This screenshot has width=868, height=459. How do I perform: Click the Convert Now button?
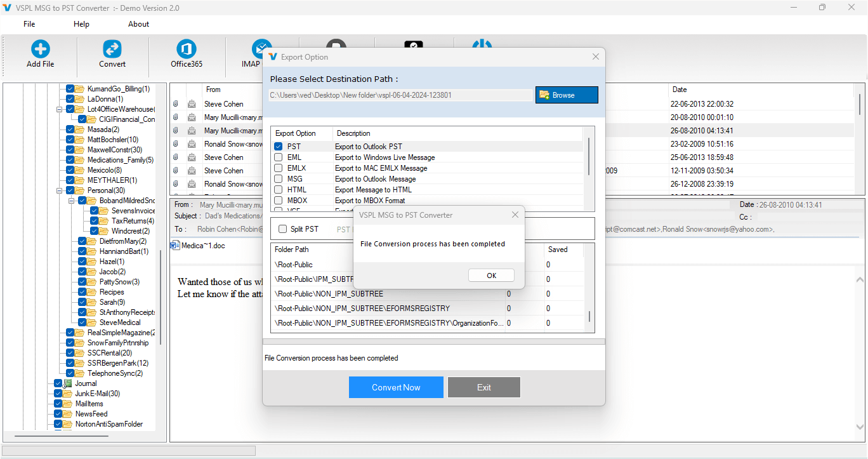[396, 387]
